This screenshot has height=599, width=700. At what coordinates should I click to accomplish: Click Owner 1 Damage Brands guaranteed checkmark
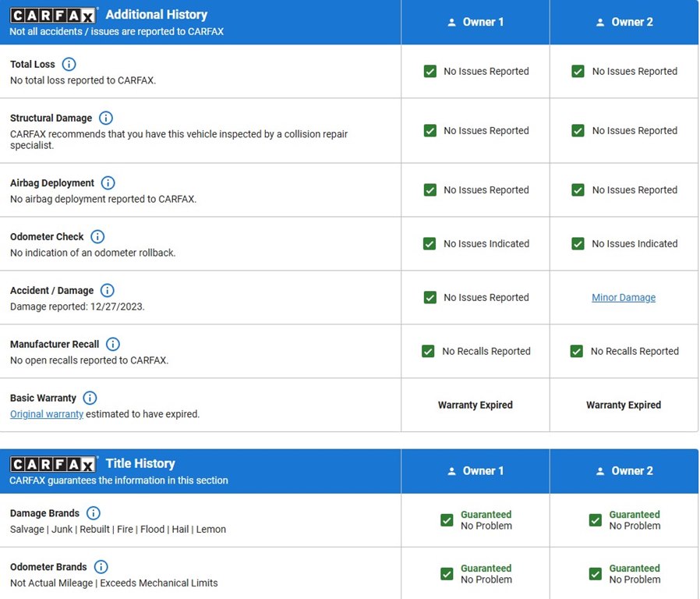pyautogui.click(x=447, y=520)
